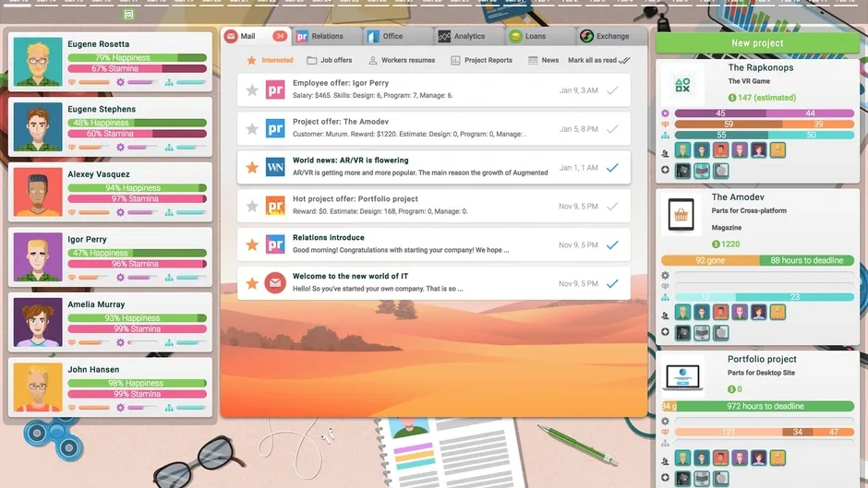
Task: Click Eugene Stephens's Stamina bar
Action: 138,134
